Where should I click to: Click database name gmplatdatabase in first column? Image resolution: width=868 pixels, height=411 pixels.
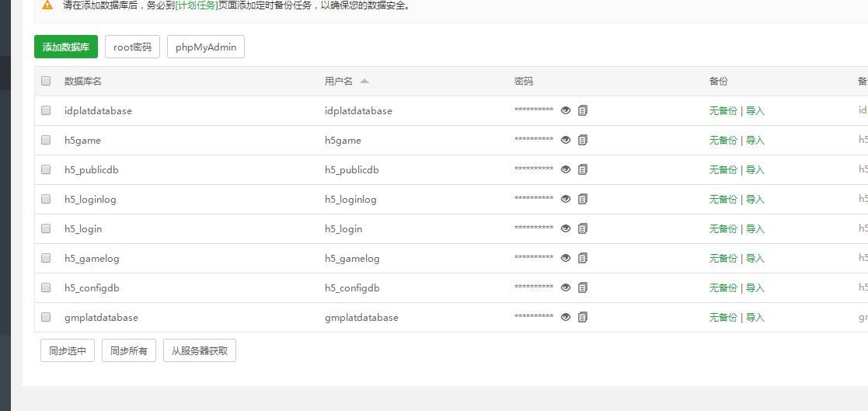101,318
